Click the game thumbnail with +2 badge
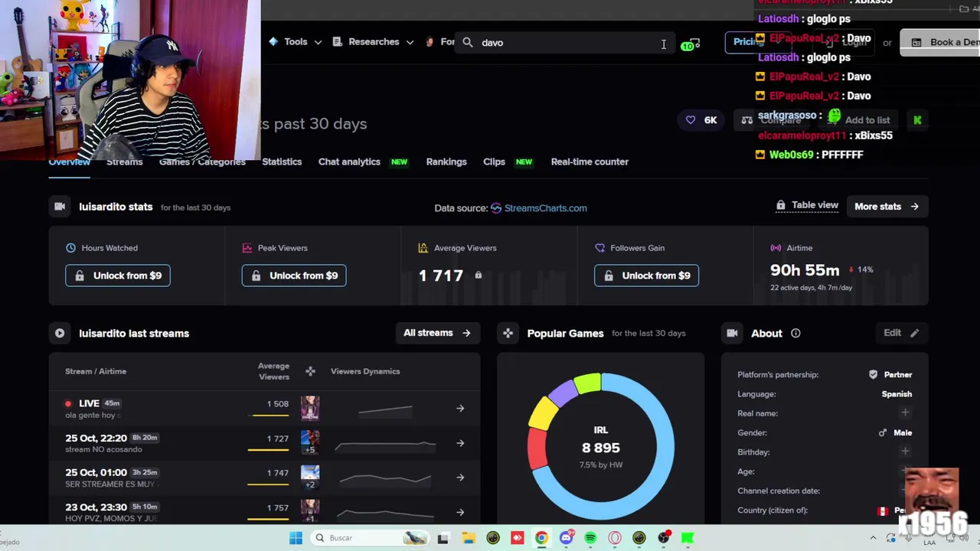 pos(310,477)
